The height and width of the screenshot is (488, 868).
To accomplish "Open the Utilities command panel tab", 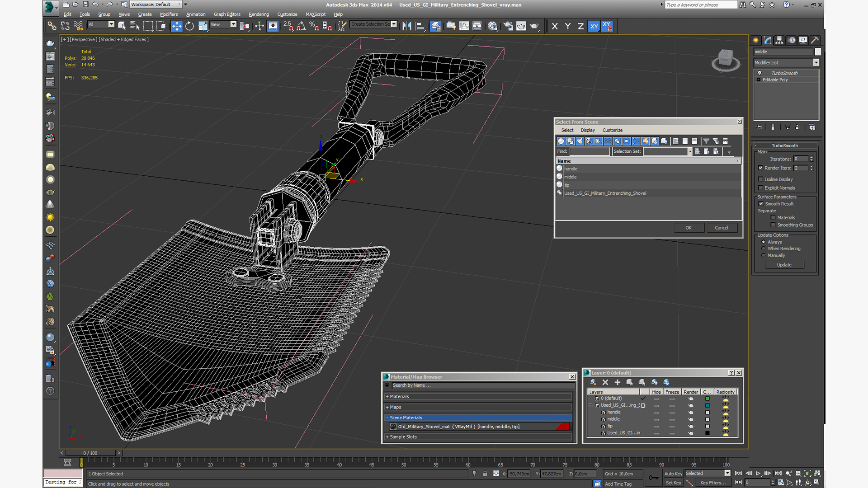I will (815, 40).
